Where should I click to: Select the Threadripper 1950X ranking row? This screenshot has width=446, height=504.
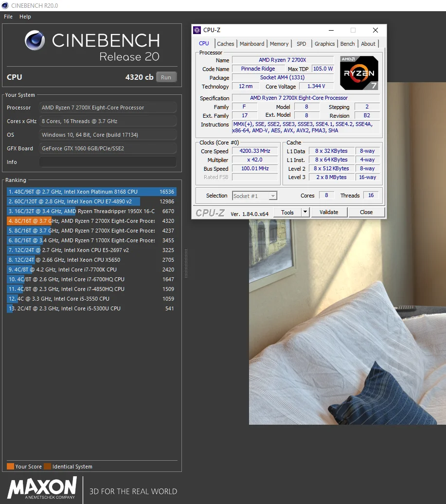tap(91, 211)
